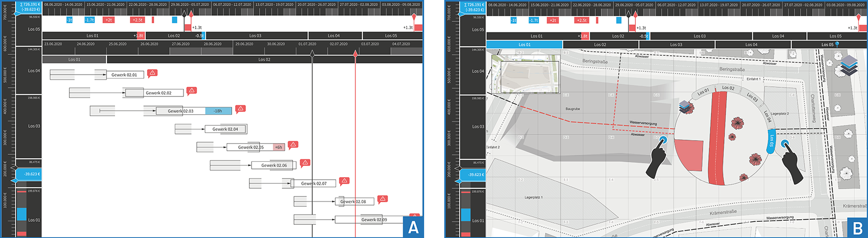Select Los 04 bar in panel A overview timeline
Screen dimensions: 868x238
coord(335,36)
